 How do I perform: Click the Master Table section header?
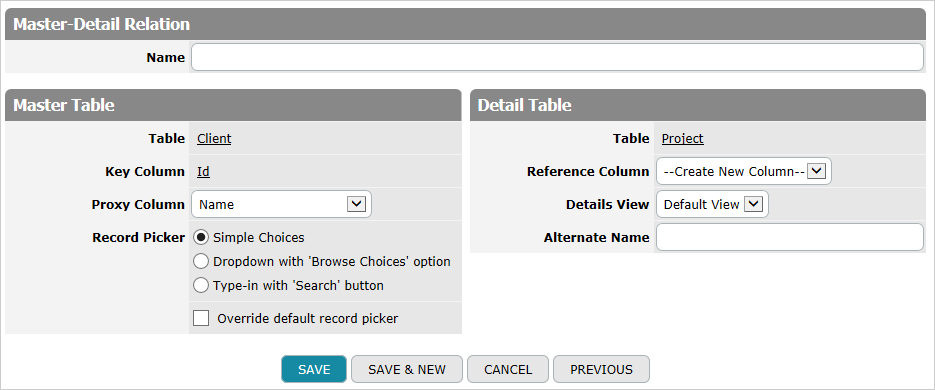pos(233,105)
